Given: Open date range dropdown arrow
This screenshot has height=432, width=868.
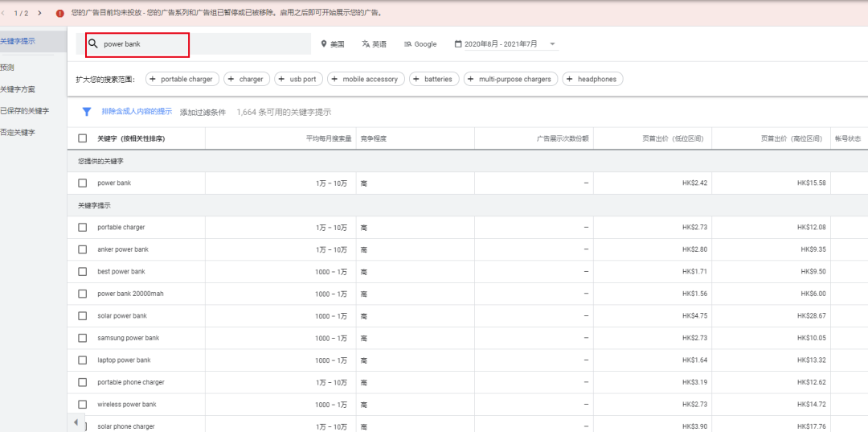Looking at the screenshot, I should coord(552,44).
